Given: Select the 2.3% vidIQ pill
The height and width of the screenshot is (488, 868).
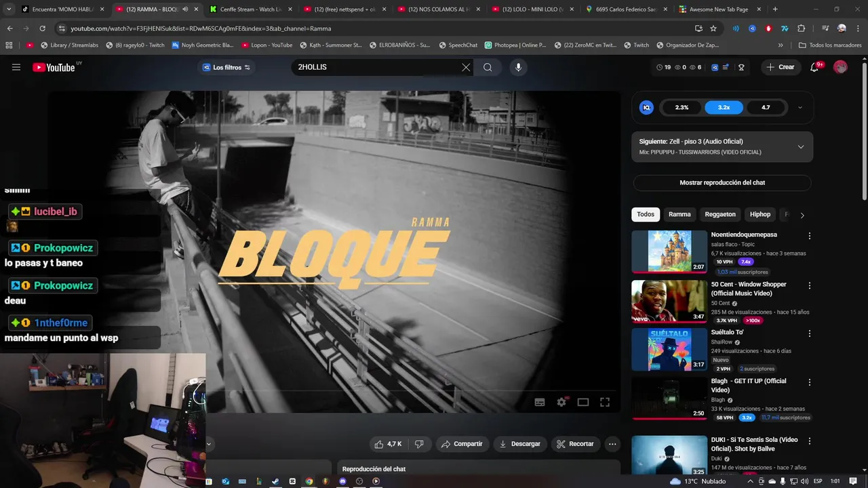Looking at the screenshot, I should pyautogui.click(x=682, y=107).
